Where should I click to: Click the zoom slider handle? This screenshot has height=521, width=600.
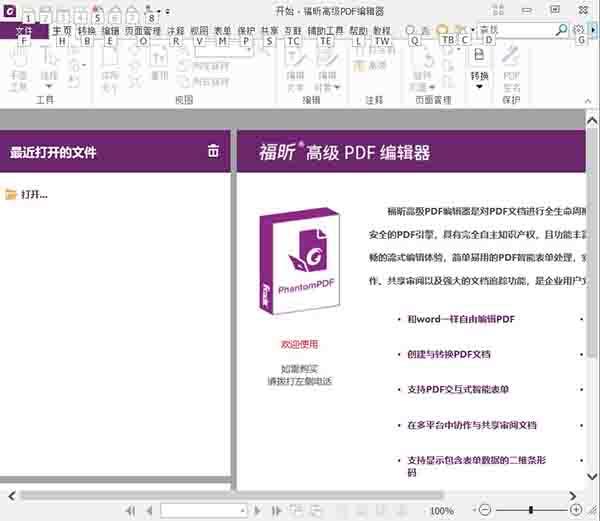(x=531, y=510)
